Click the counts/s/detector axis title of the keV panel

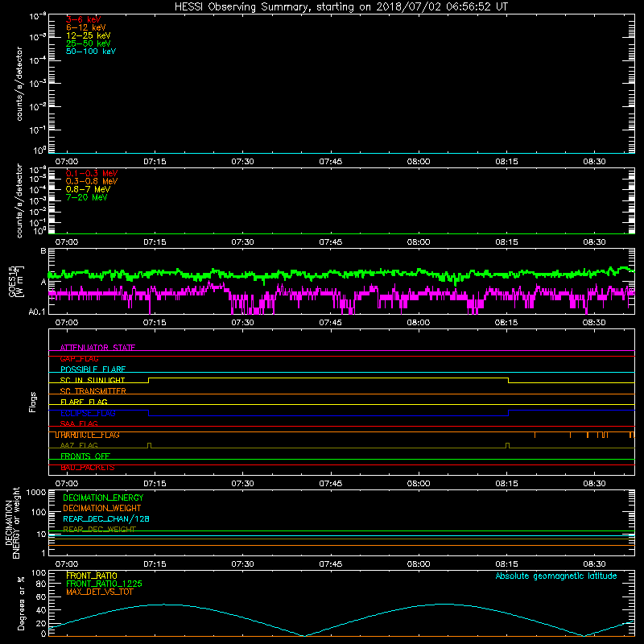coord(19,84)
